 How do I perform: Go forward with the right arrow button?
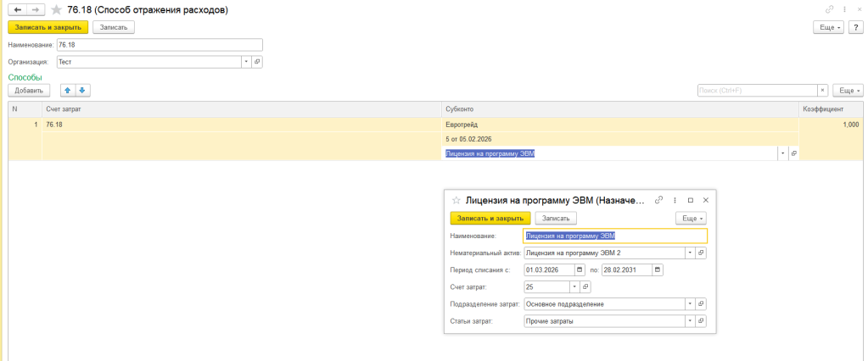[x=36, y=10]
